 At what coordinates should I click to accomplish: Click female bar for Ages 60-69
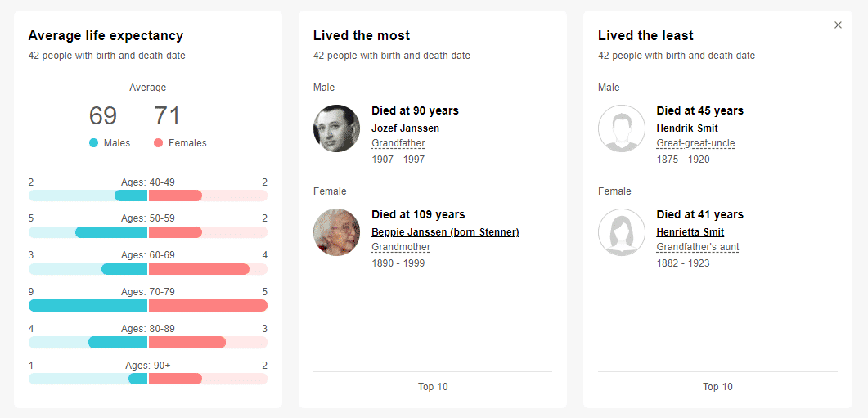click(199, 269)
